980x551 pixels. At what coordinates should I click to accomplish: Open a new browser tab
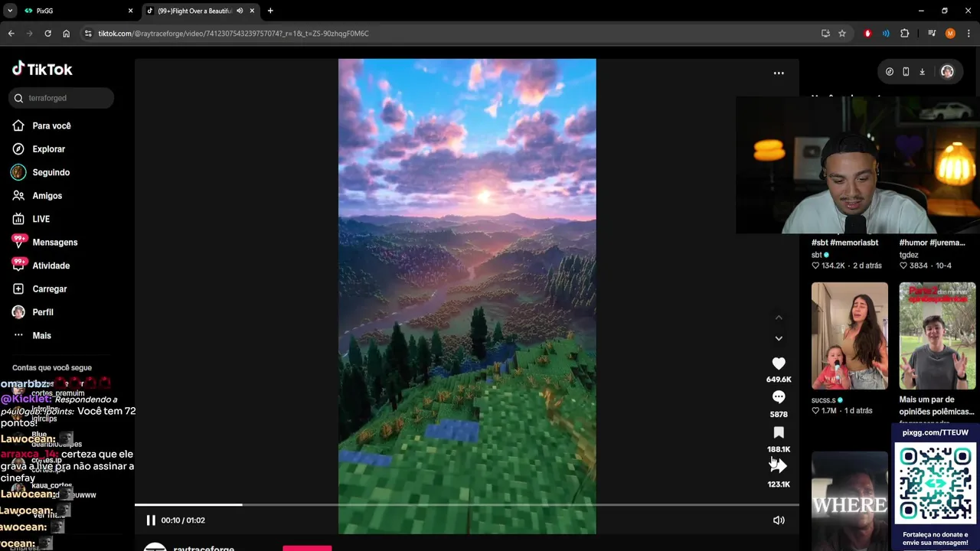tap(270, 11)
